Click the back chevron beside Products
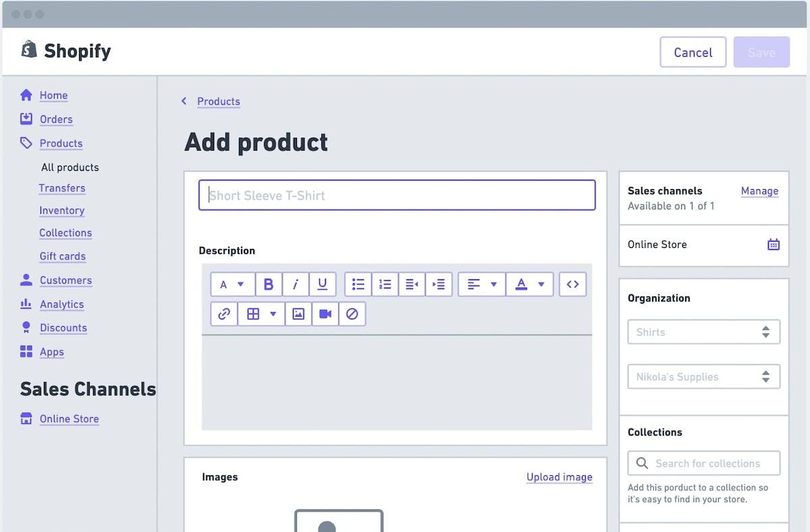 pyautogui.click(x=184, y=101)
